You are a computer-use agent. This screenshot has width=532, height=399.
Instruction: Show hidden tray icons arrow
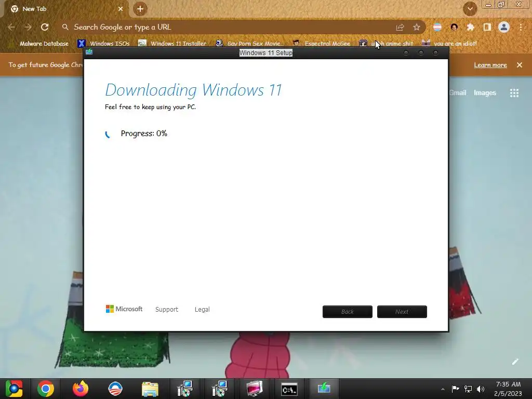pyautogui.click(x=443, y=389)
